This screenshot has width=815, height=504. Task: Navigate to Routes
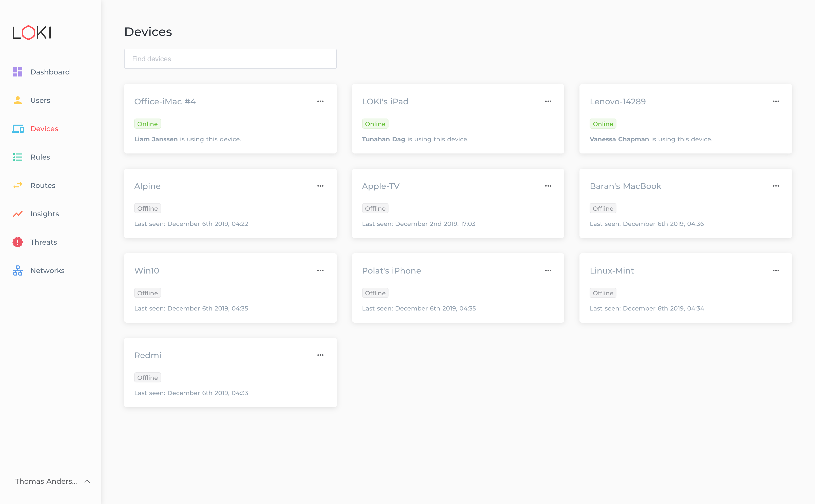tap(43, 185)
